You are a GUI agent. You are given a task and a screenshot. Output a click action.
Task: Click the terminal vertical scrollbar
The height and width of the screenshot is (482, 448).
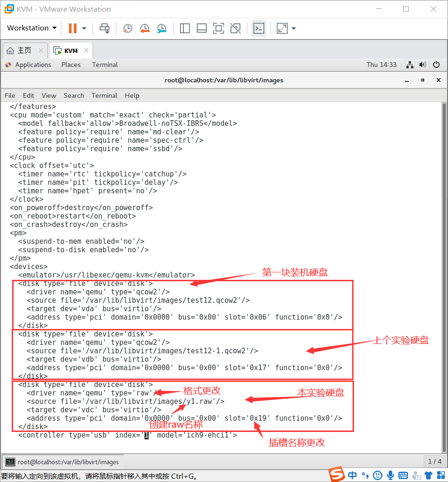pos(444,278)
